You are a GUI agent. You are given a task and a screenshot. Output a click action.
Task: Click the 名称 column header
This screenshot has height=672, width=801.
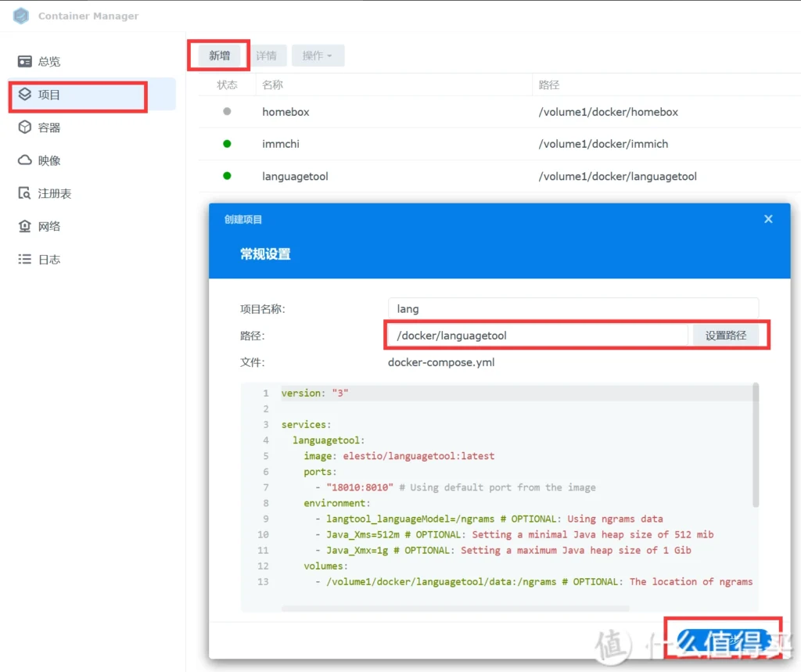272,84
